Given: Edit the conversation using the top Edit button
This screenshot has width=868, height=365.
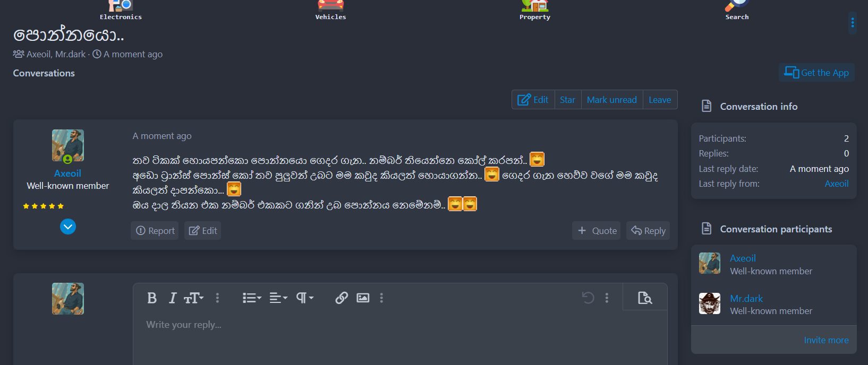Looking at the screenshot, I should click(x=533, y=100).
